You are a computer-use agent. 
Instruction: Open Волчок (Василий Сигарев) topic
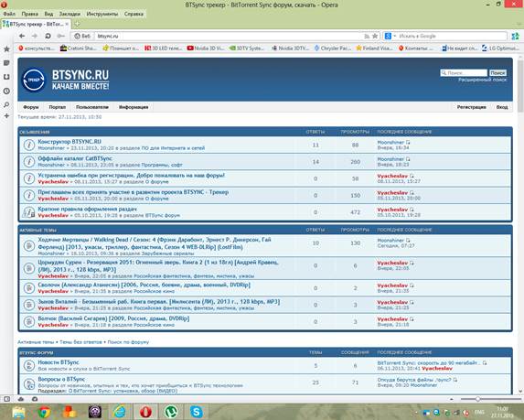pos(113,318)
